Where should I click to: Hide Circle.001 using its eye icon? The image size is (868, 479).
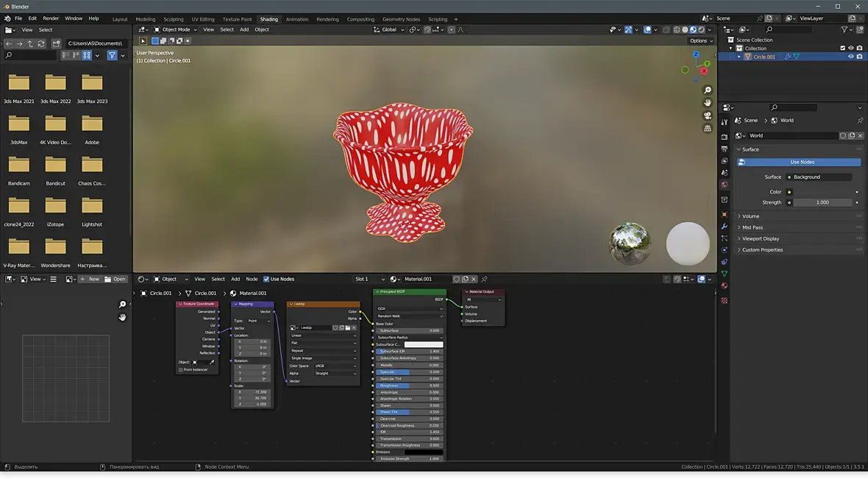(851, 57)
